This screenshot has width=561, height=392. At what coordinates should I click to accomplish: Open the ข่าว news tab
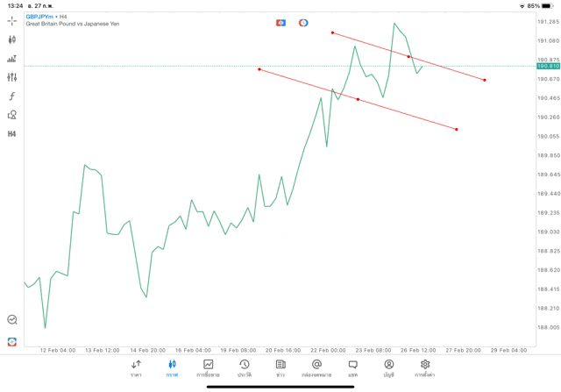280,368
